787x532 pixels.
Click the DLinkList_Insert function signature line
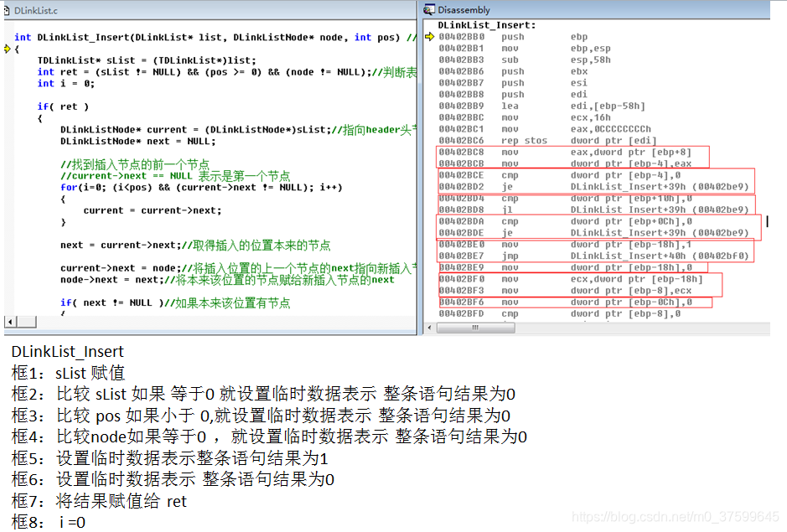point(215,38)
